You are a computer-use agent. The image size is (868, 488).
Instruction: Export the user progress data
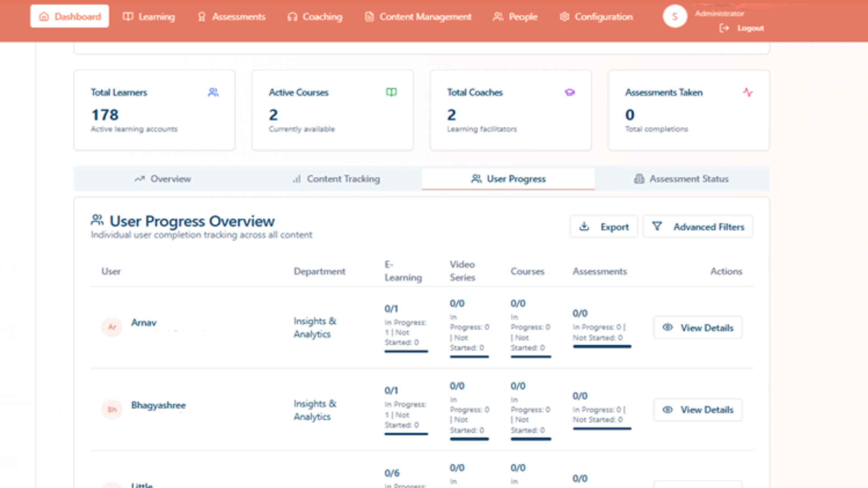[x=604, y=227]
